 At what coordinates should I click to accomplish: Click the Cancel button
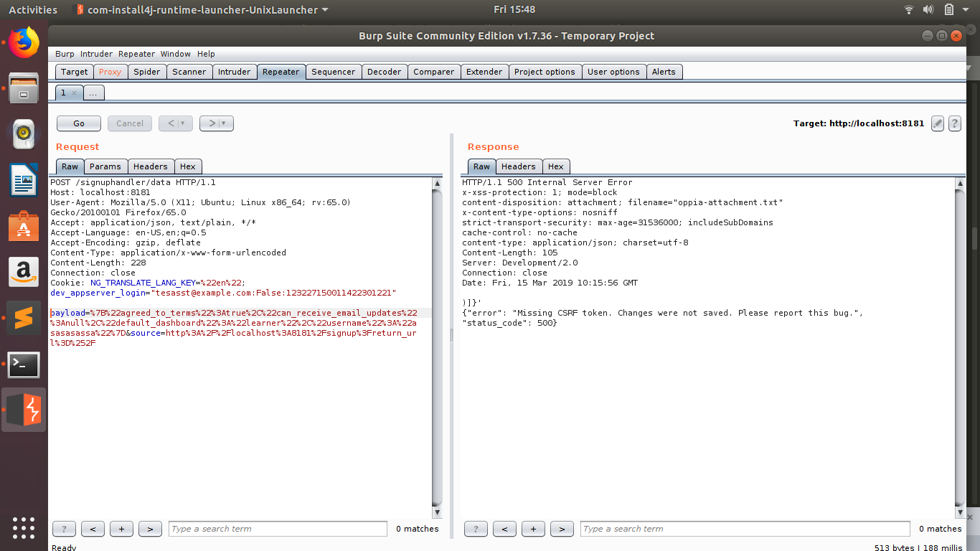click(x=130, y=123)
